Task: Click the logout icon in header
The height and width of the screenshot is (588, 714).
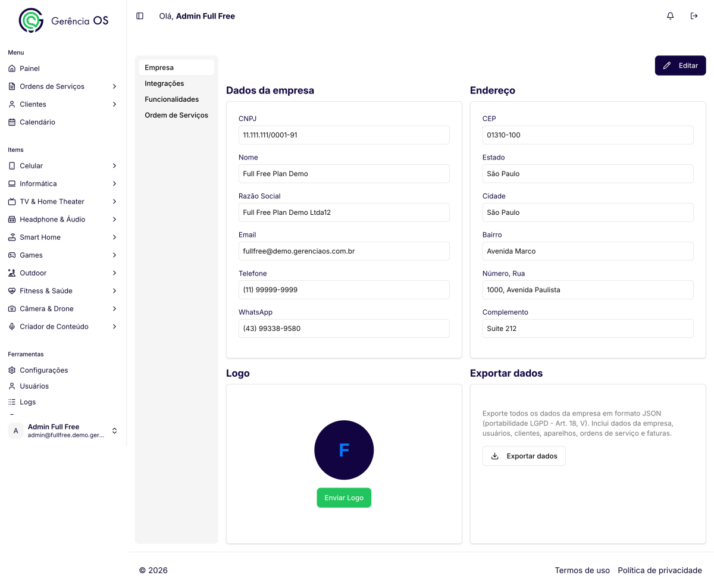Action: pos(694,16)
